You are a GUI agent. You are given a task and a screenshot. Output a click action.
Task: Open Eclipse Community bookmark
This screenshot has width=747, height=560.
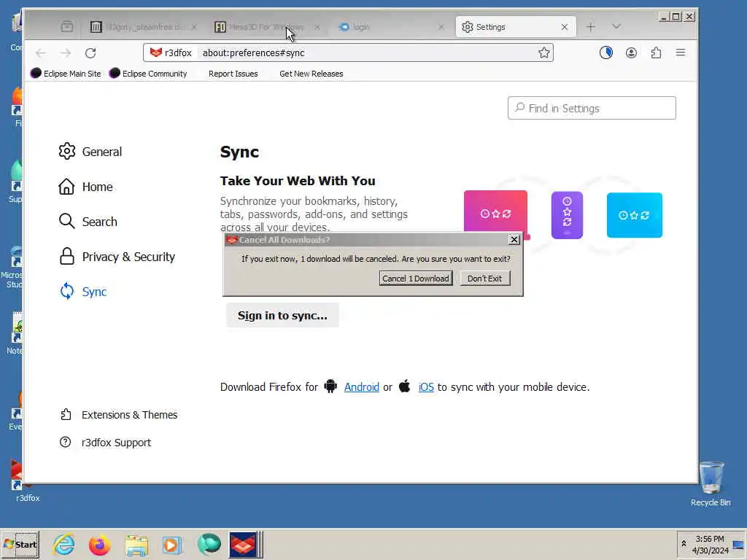tap(148, 74)
